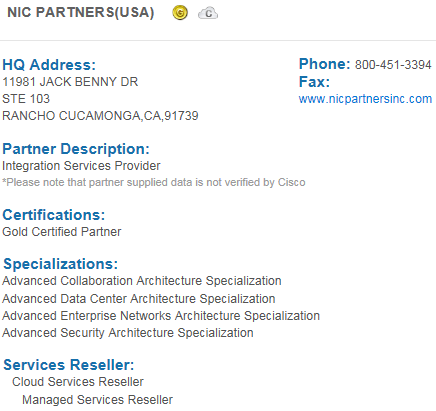The width and height of the screenshot is (436, 411).
Task: Click Advanced Collaboration Architecture Specialization
Action: 142,281
